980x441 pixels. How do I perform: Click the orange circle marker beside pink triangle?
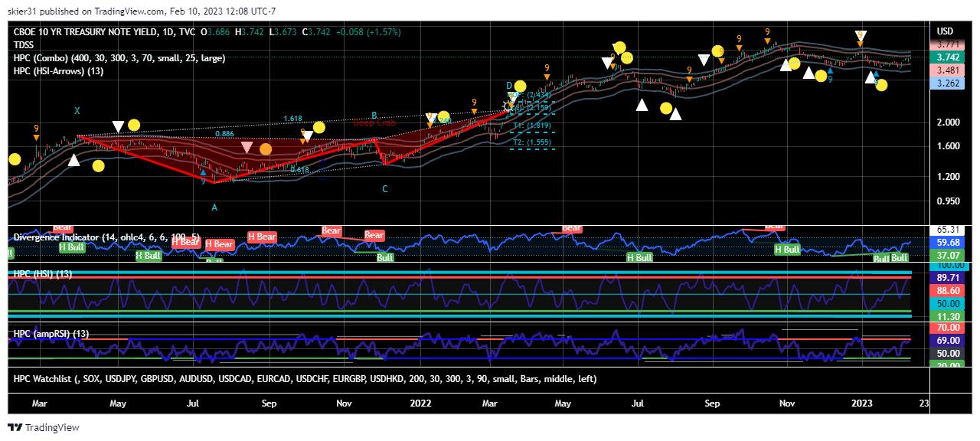[x=266, y=149]
